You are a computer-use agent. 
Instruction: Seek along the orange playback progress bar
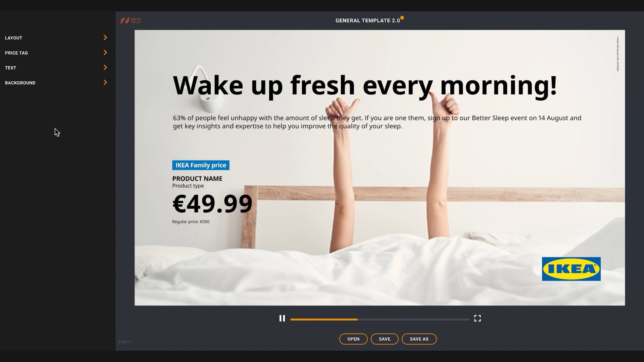click(x=380, y=319)
